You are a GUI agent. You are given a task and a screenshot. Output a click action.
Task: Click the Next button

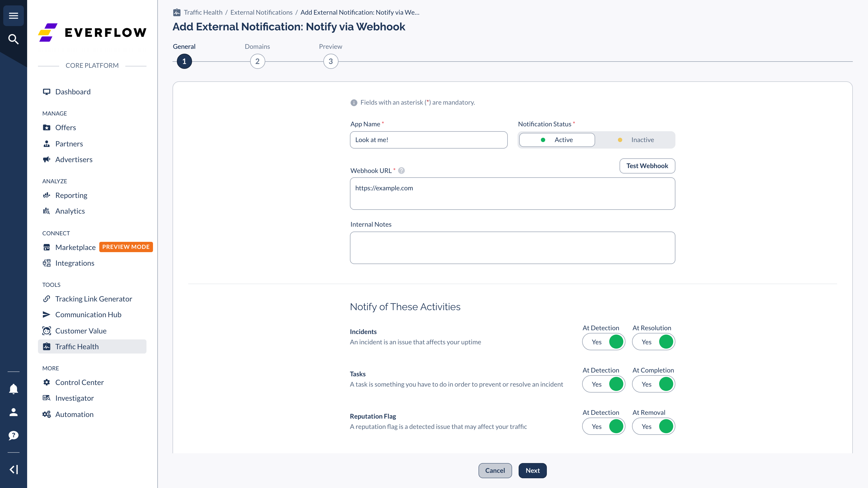(x=532, y=470)
